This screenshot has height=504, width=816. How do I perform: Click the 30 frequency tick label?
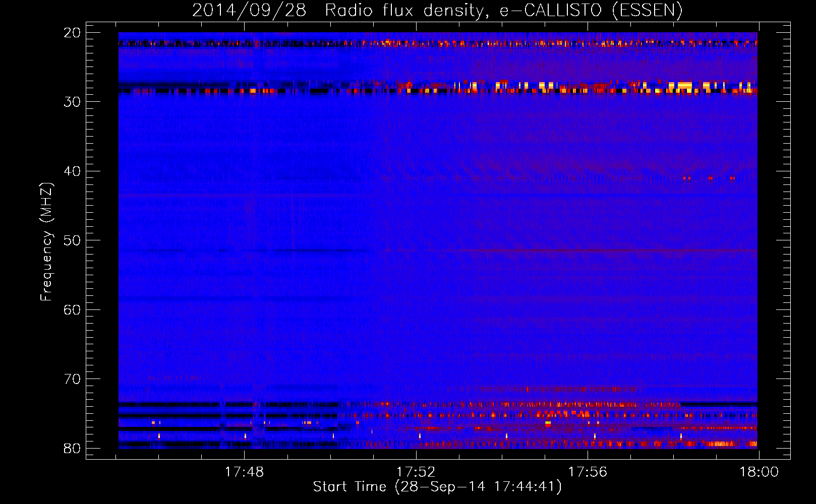73,102
